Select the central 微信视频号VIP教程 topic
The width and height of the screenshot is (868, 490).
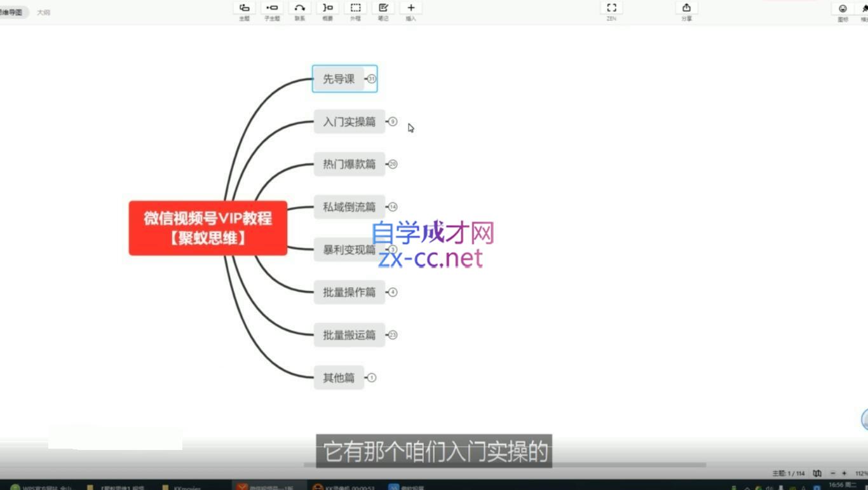pyautogui.click(x=208, y=228)
